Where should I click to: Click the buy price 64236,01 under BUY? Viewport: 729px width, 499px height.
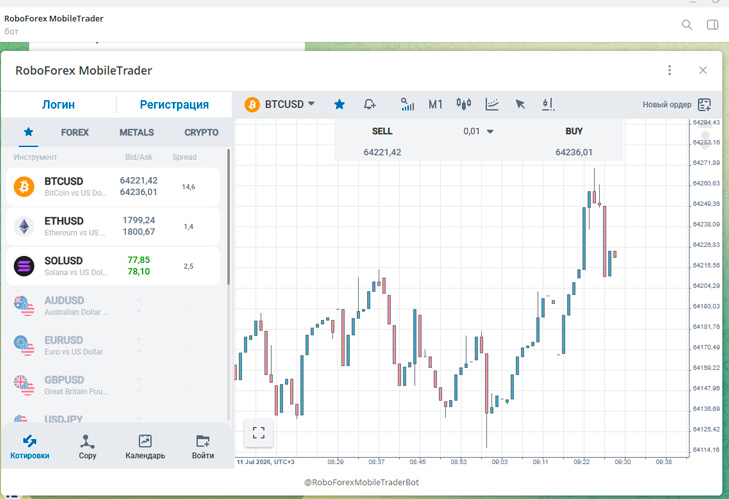tap(574, 153)
